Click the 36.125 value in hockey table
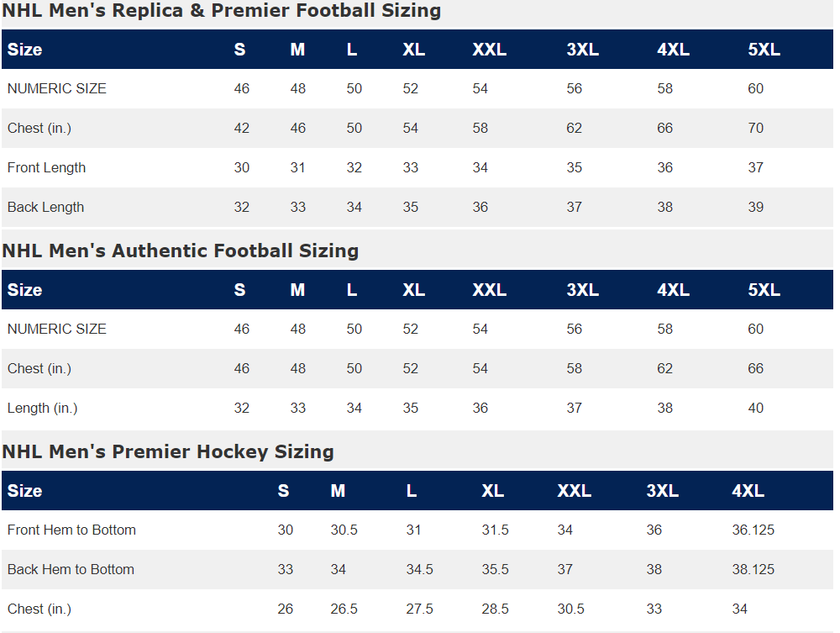Viewport: 840px width, 633px height. click(753, 530)
